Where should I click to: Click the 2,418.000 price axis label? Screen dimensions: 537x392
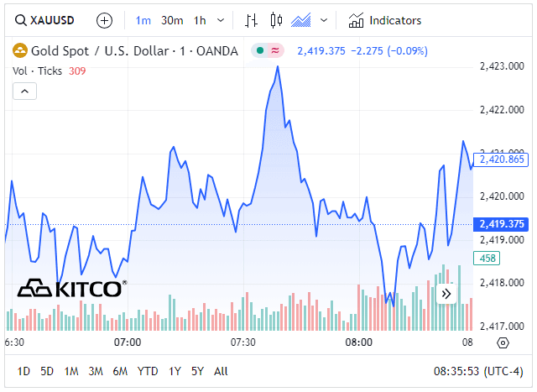point(502,283)
